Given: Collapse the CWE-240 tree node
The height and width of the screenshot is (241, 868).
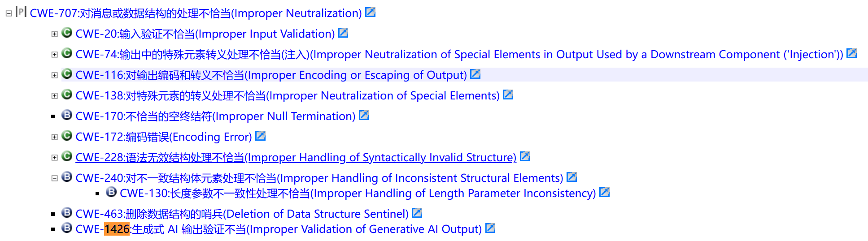Looking at the screenshot, I should (54, 178).
